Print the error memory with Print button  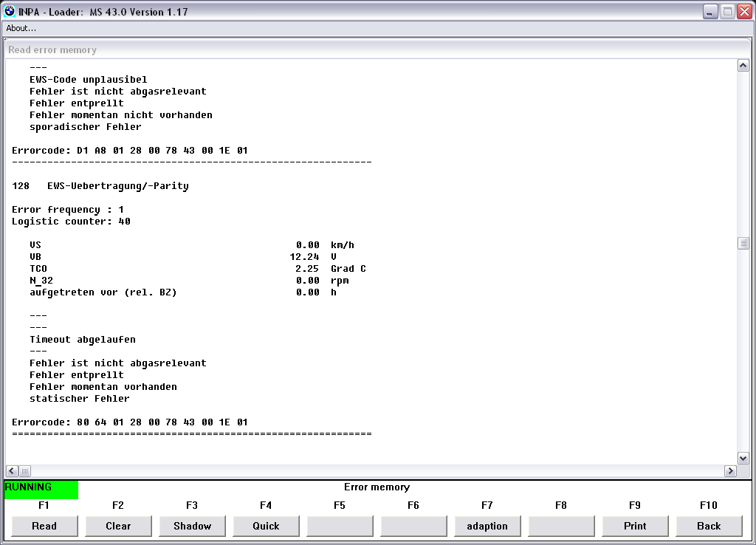(635, 526)
